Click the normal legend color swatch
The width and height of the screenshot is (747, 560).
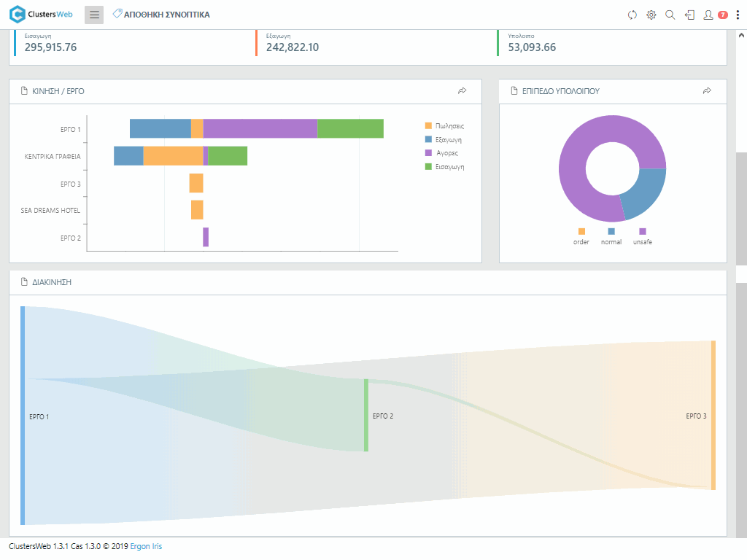click(x=611, y=231)
